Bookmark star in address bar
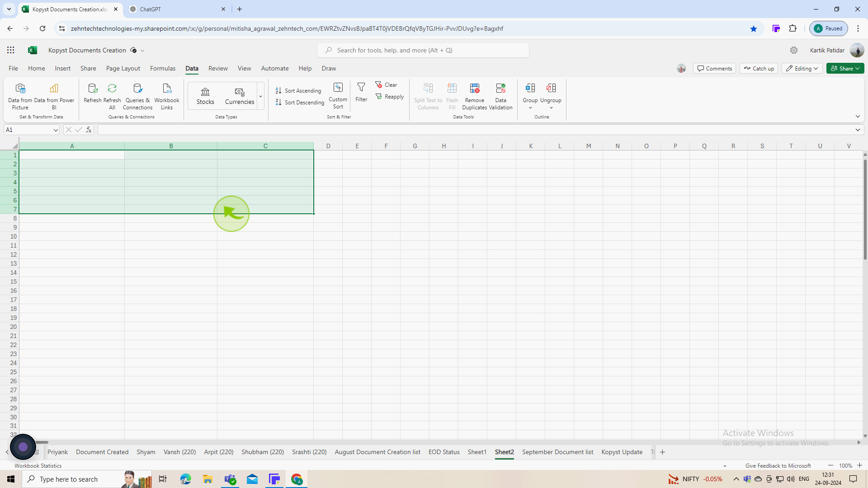 pyautogui.click(x=753, y=28)
